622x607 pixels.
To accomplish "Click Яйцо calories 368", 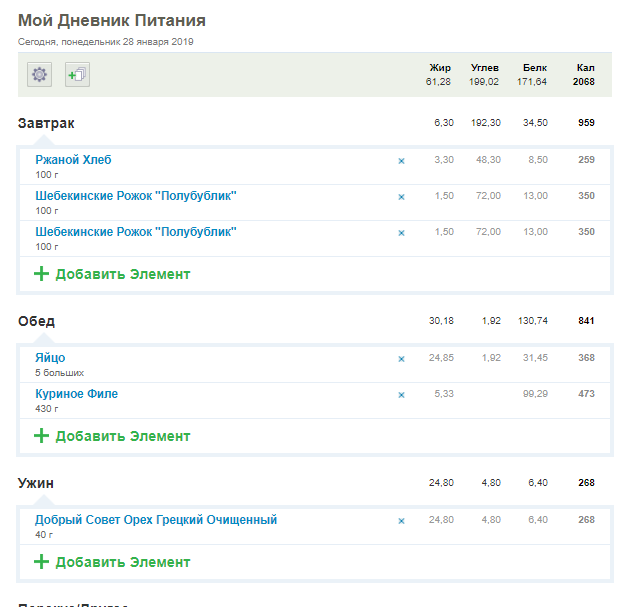I will click(586, 358).
